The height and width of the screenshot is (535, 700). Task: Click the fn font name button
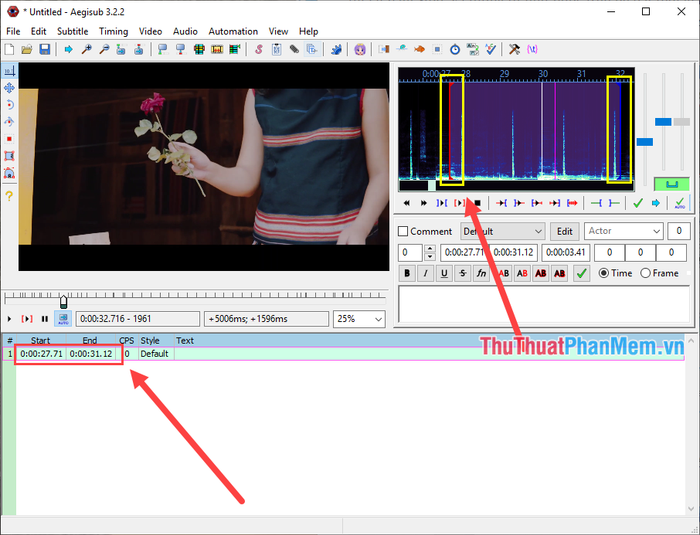[481, 273]
